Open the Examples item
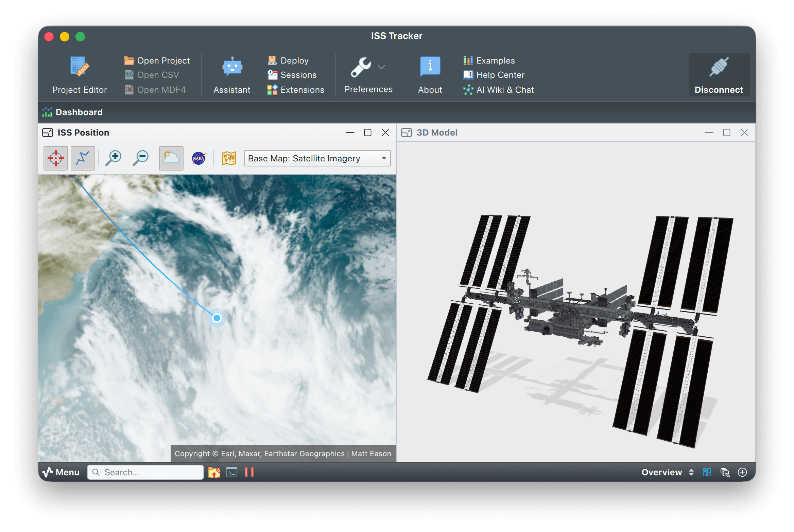Viewport: 794px width, 532px height. point(489,60)
